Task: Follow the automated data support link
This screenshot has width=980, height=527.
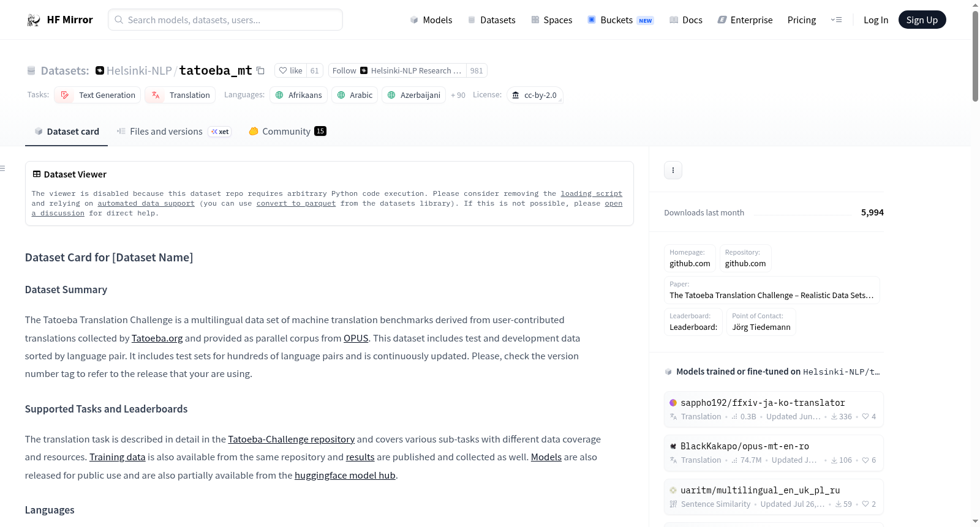Action: (146, 203)
